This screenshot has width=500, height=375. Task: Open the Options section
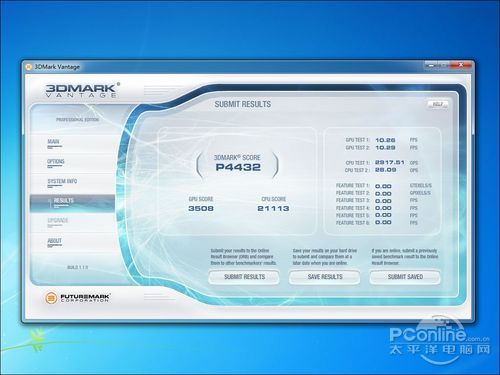tap(56, 162)
